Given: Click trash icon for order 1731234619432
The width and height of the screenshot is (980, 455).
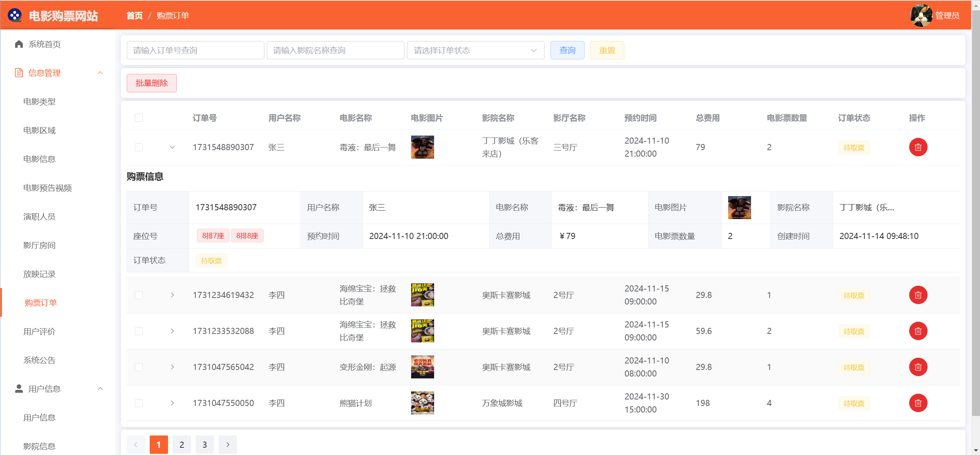Looking at the screenshot, I should pos(918,295).
